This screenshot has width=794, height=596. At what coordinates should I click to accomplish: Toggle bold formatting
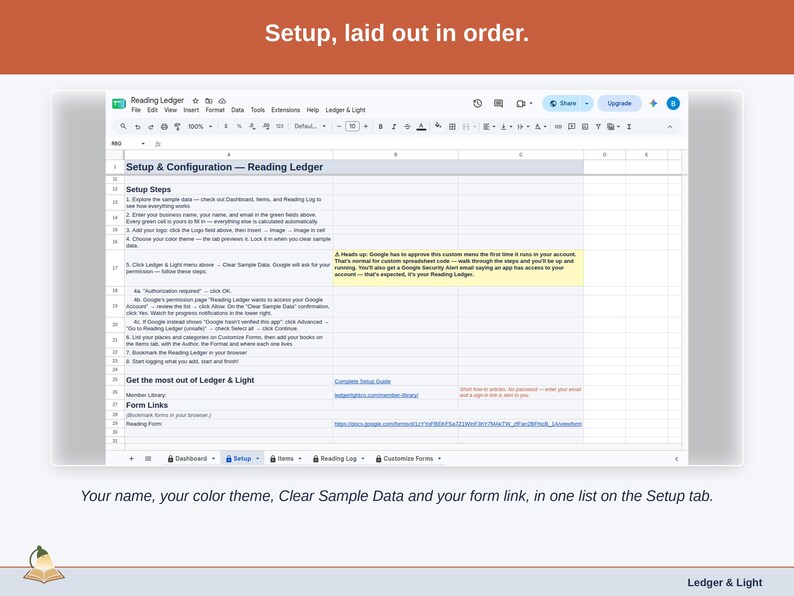click(x=380, y=127)
